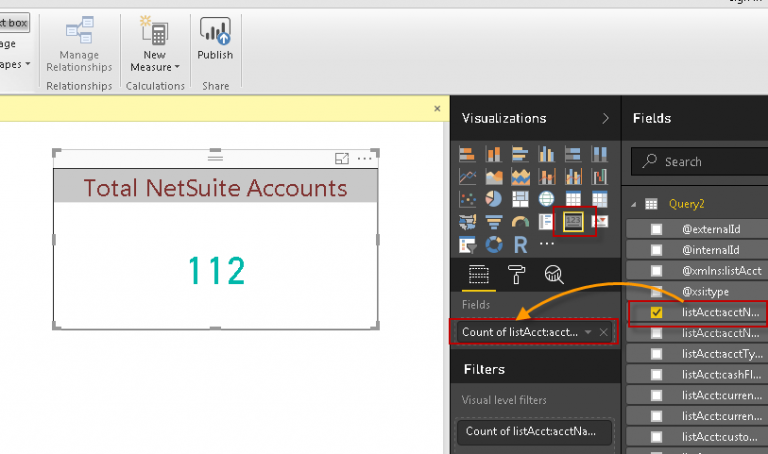Select the Card (123) visualization
768x454 pixels.
point(573,221)
